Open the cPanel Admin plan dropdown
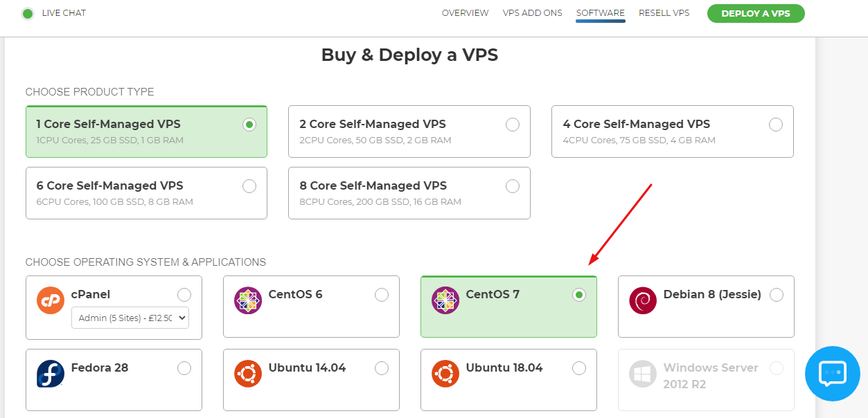The width and height of the screenshot is (868, 418). pos(130,318)
